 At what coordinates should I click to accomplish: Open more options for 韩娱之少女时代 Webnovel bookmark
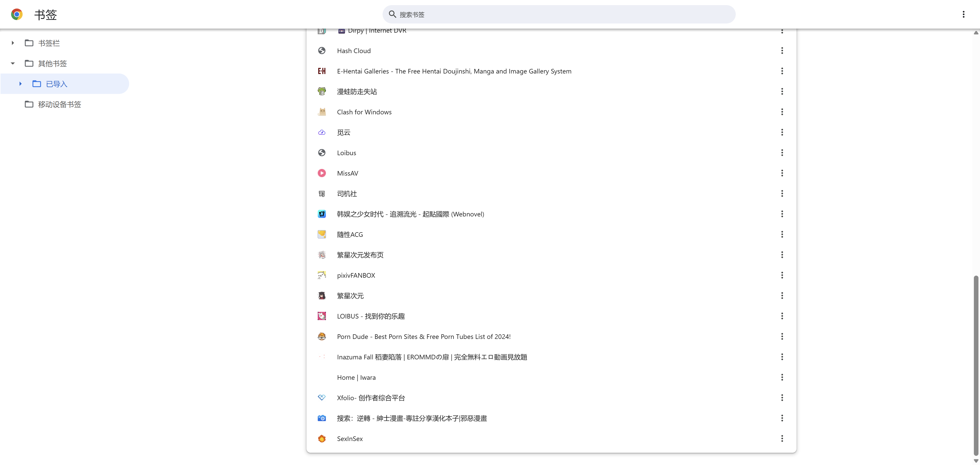[x=782, y=214]
